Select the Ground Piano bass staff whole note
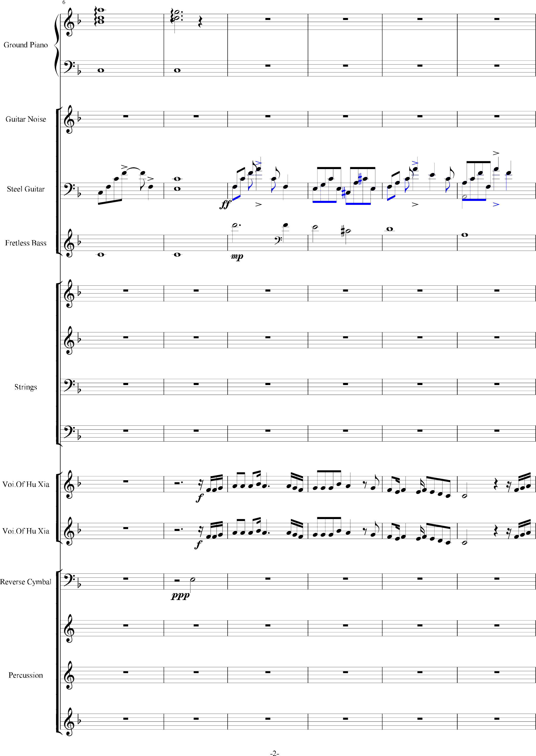This screenshot has height=756, width=536. click(x=101, y=70)
